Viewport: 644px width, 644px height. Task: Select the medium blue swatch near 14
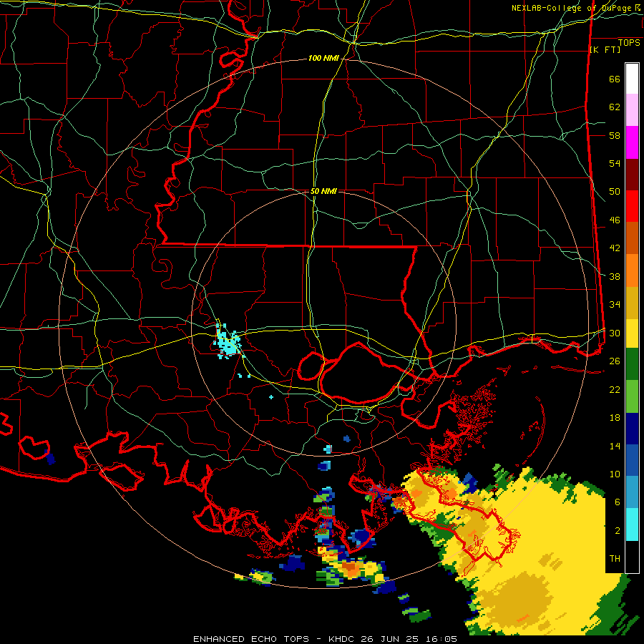[632, 461]
